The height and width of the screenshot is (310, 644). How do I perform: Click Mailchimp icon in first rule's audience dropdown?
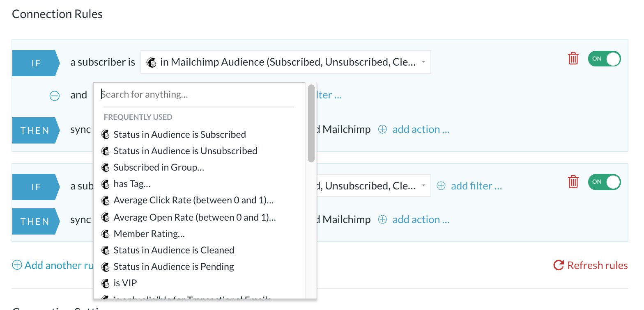point(152,62)
